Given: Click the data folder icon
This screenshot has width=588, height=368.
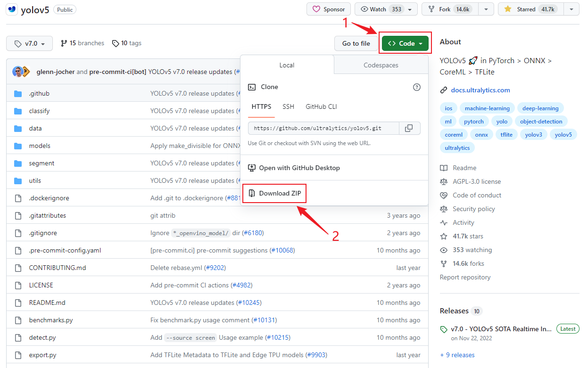Looking at the screenshot, I should point(18,128).
